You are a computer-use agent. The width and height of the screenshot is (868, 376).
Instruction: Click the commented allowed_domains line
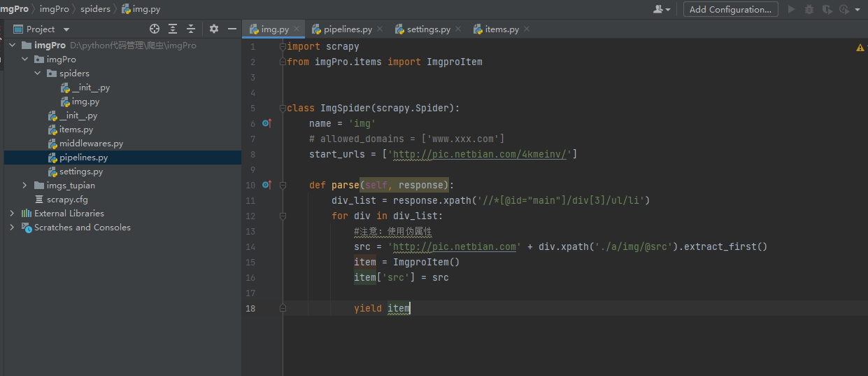point(407,139)
